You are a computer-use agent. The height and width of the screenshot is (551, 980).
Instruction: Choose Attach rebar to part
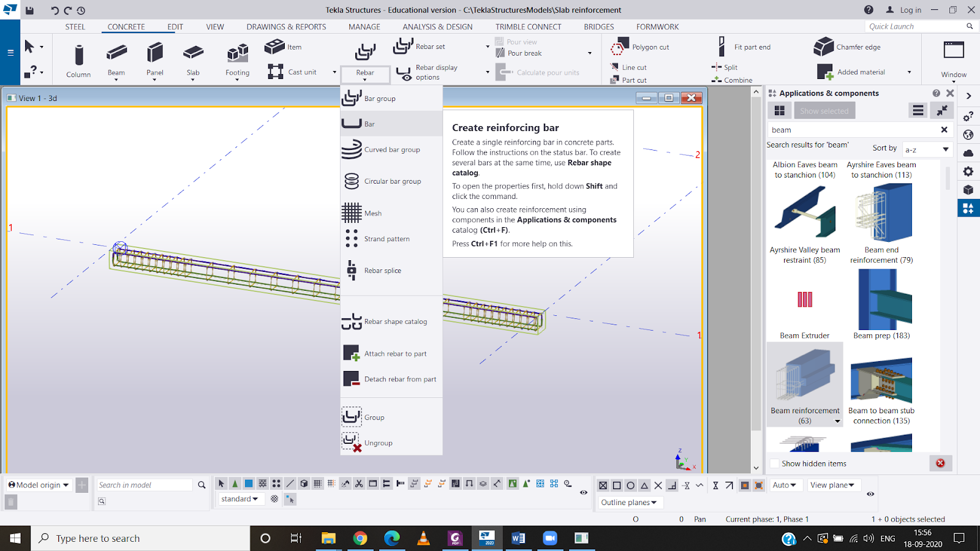[391, 353]
